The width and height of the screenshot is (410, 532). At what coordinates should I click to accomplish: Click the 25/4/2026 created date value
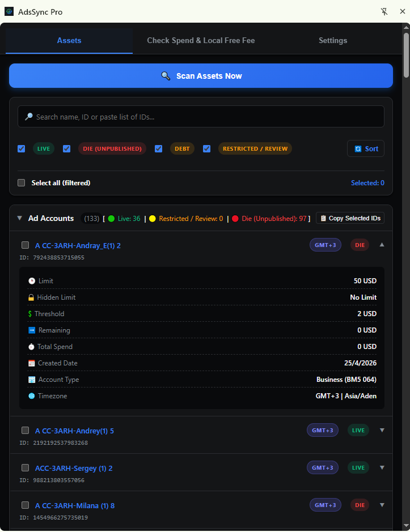[x=361, y=363]
